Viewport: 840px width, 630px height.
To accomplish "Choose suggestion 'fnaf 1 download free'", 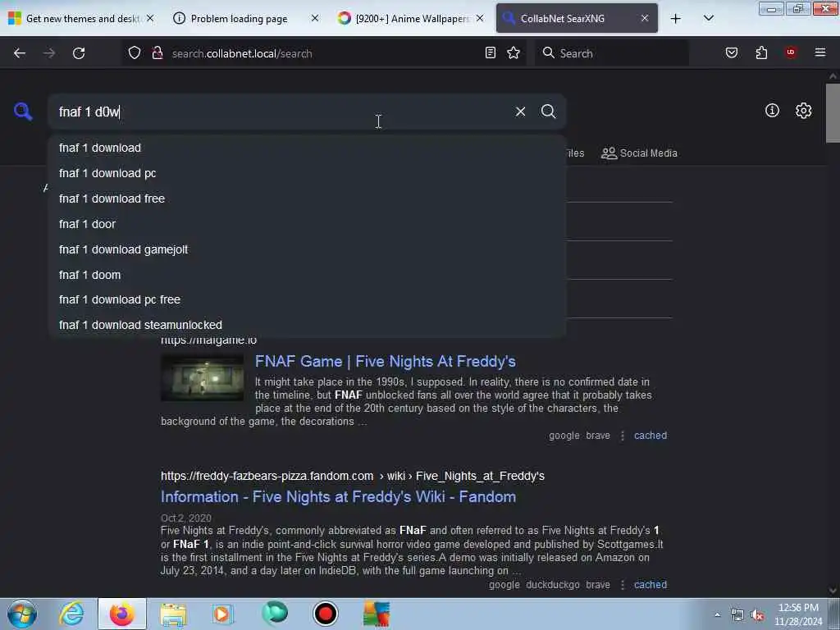I will tap(307, 199).
